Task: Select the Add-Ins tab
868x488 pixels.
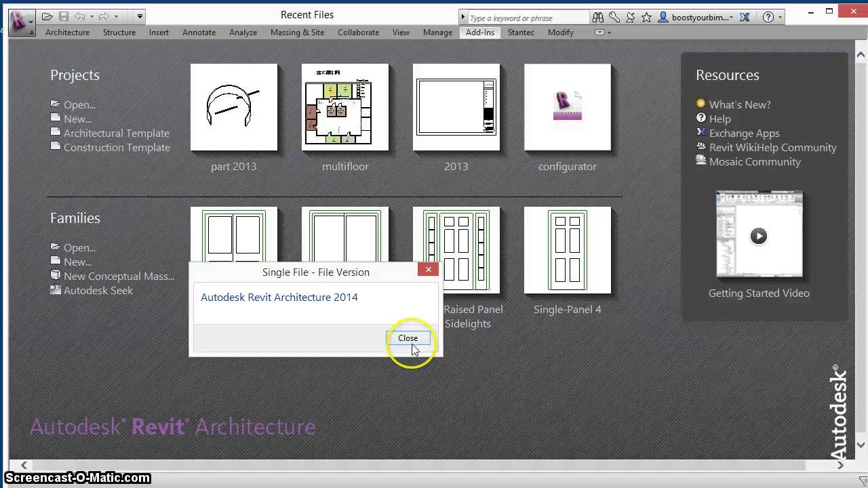Action: click(x=480, y=32)
